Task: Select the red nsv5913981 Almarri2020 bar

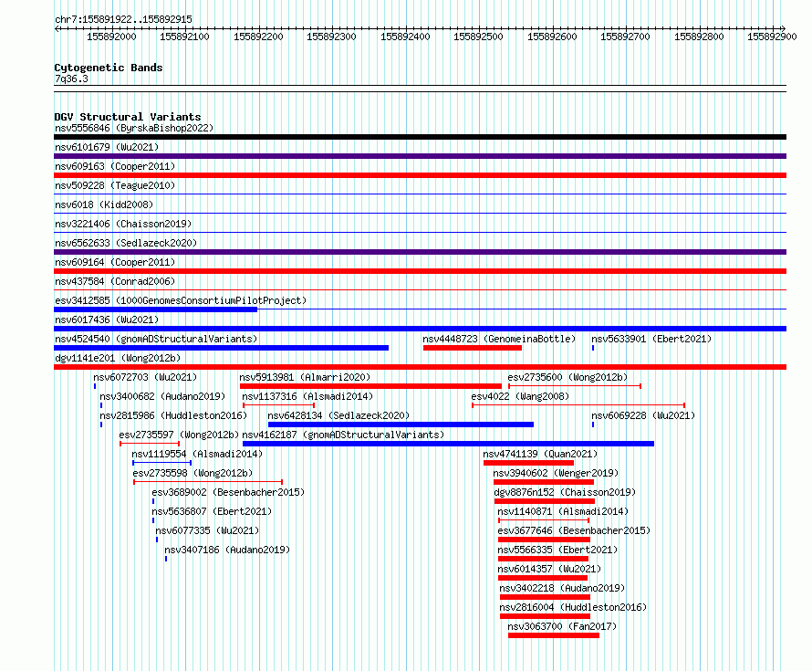Action: pos(370,386)
